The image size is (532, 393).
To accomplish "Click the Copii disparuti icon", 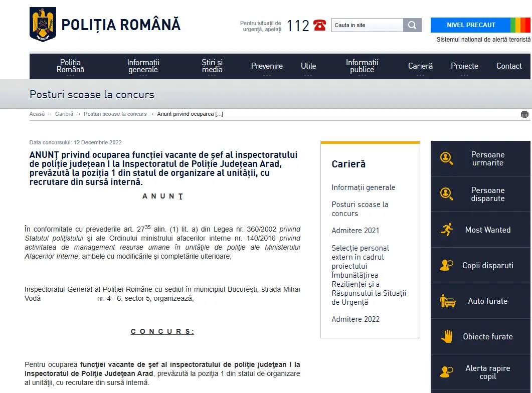I will (446, 265).
